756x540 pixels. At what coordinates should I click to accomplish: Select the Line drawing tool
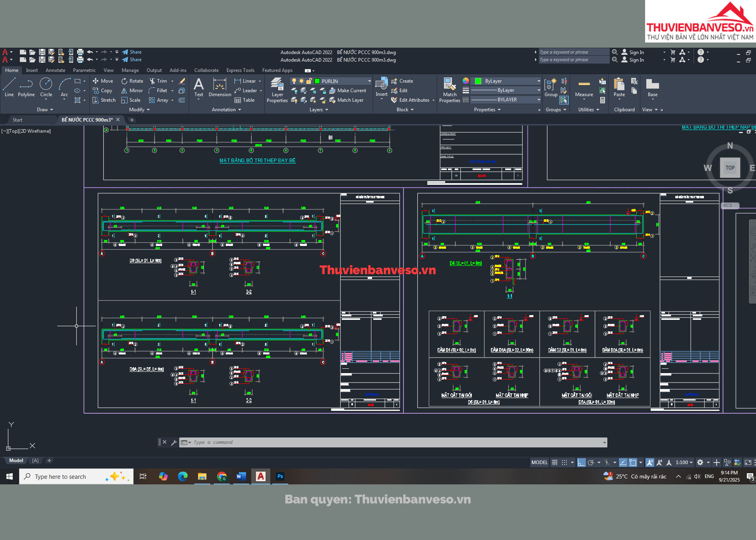coord(9,87)
